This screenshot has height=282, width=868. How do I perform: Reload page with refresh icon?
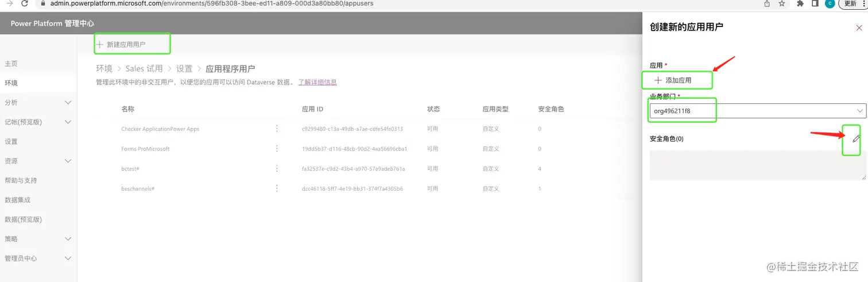coord(25,3)
